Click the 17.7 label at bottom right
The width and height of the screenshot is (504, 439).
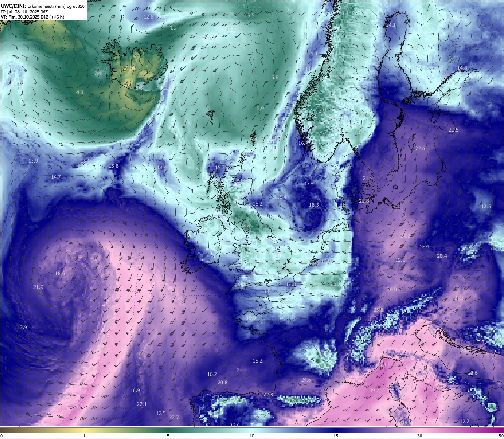click(465, 422)
